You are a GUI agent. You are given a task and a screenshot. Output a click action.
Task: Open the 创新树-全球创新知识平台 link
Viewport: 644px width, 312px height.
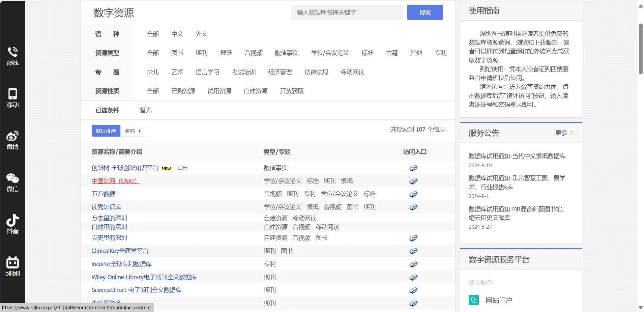pyautogui.click(x=125, y=168)
